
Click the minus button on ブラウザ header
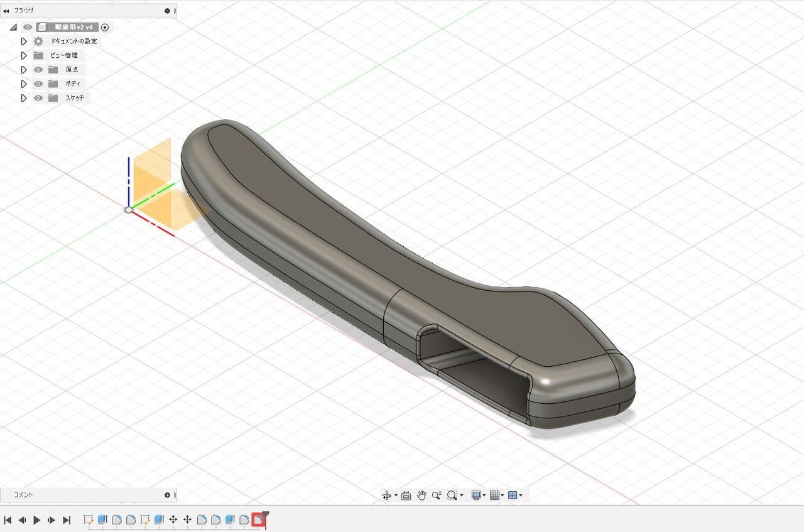[167, 11]
